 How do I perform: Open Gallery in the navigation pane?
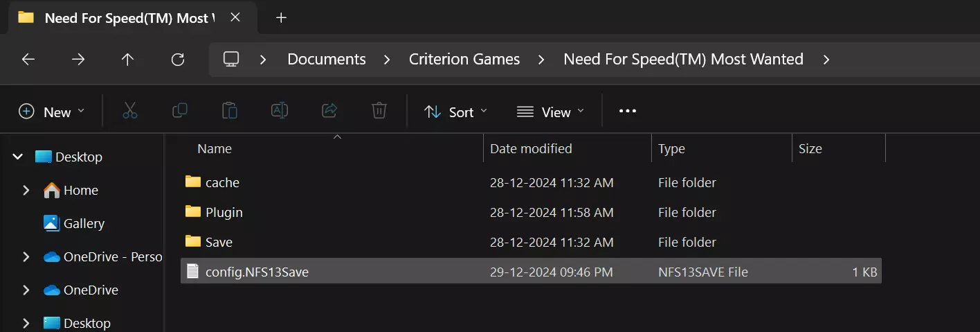coord(84,223)
